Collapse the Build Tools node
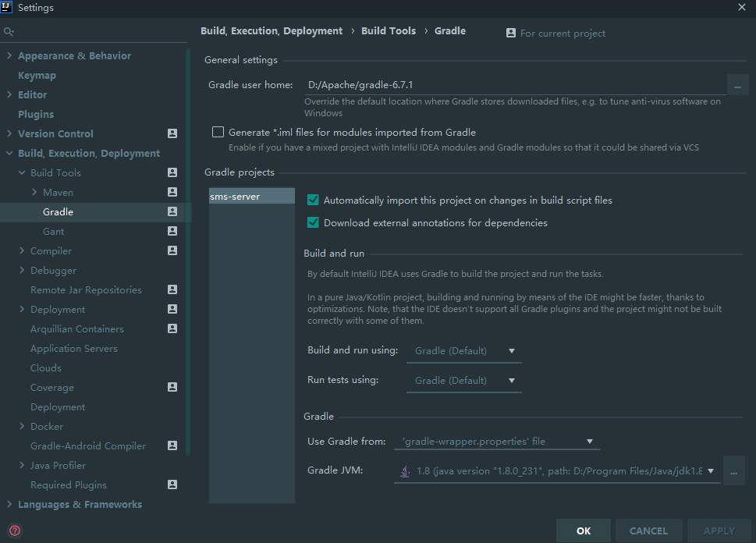The image size is (756, 543). tap(22, 172)
